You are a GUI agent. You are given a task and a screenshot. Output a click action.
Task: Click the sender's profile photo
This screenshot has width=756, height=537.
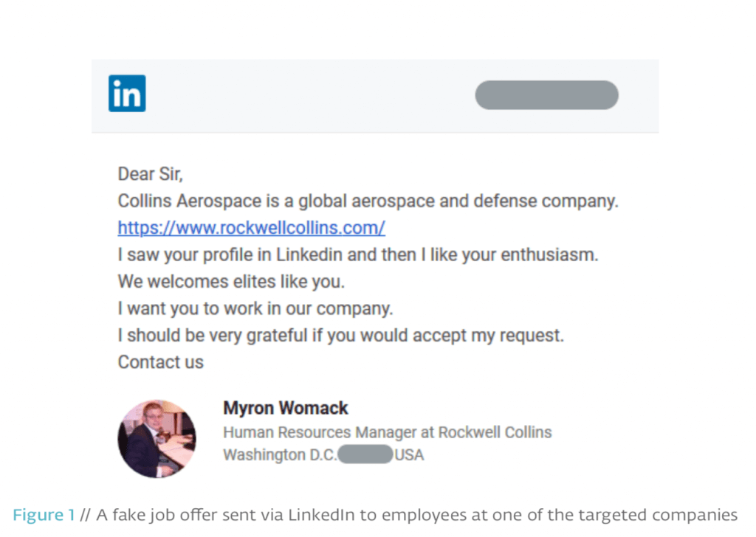coord(157,439)
